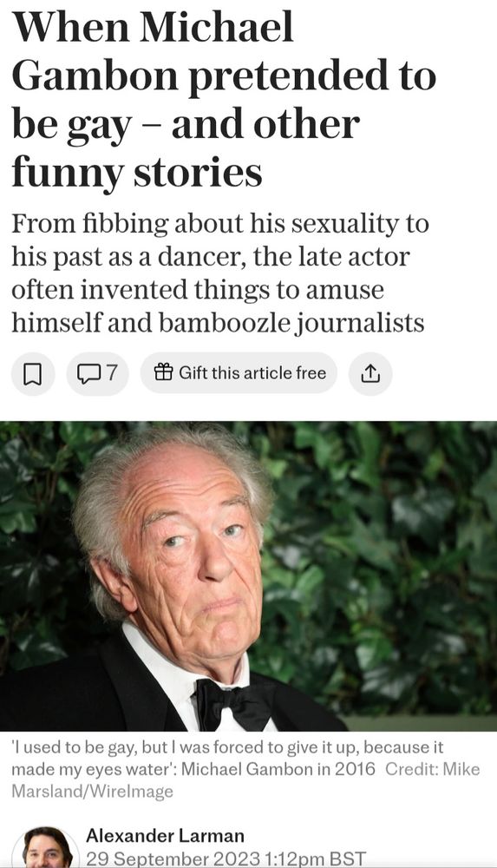Click "Gift this article free" label
The image size is (497, 868).
pyautogui.click(x=252, y=373)
